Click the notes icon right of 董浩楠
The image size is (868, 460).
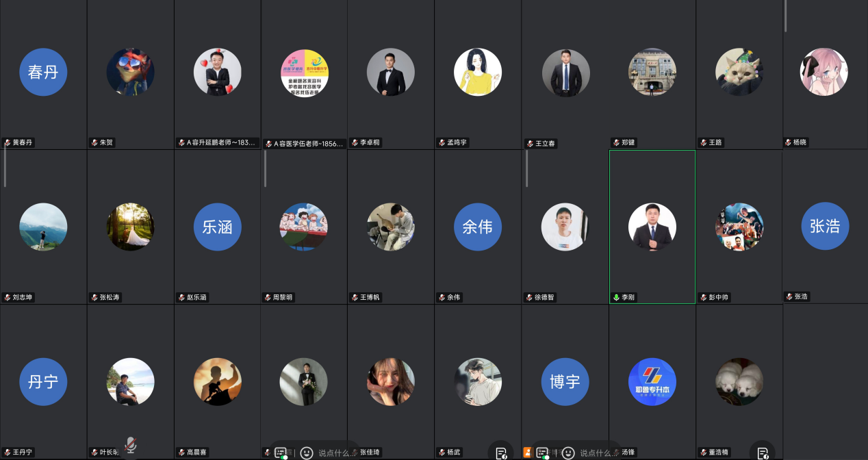(762, 452)
